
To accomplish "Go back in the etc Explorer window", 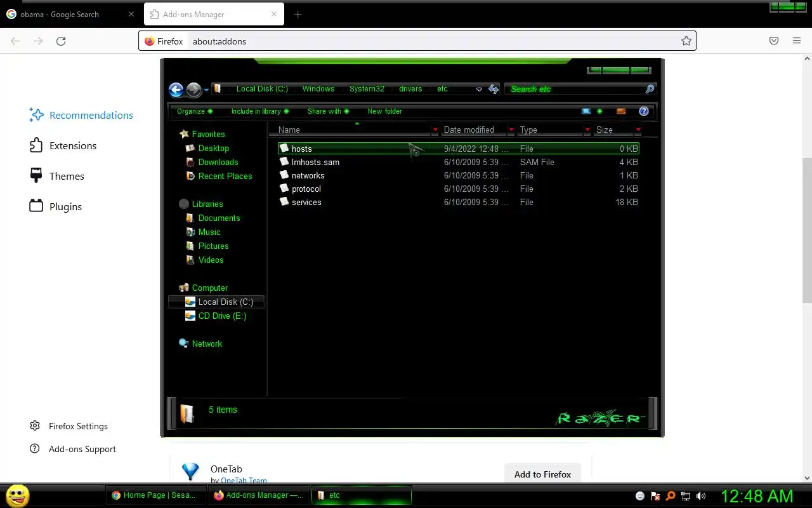I will click(176, 90).
